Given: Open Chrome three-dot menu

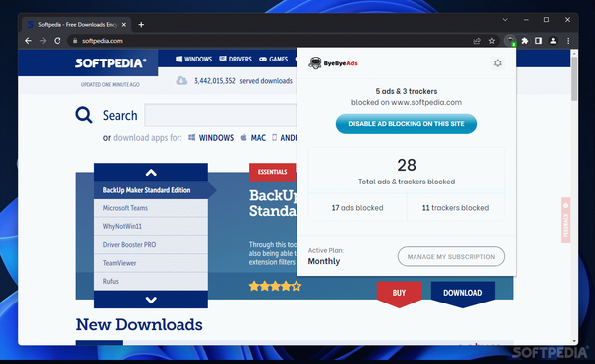Looking at the screenshot, I should pos(568,41).
